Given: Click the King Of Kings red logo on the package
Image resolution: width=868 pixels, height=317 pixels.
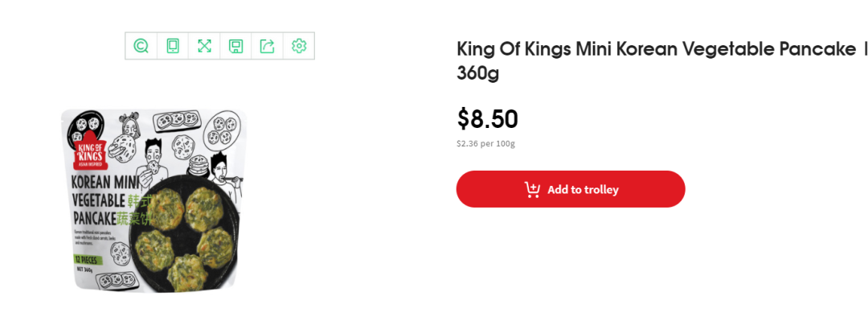Looking at the screenshot, I should tap(88, 152).
